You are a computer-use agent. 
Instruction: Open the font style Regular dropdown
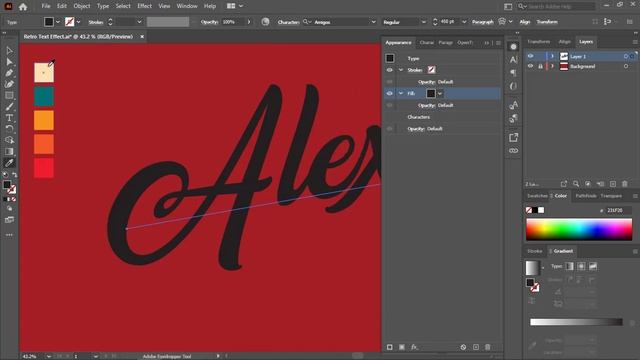click(x=424, y=22)
